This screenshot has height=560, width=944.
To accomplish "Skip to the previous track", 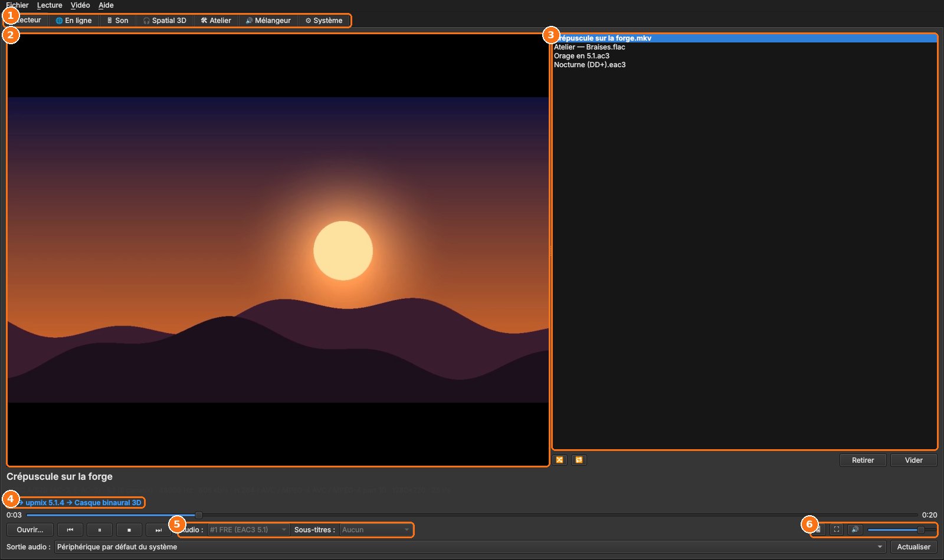I will 70,530.
